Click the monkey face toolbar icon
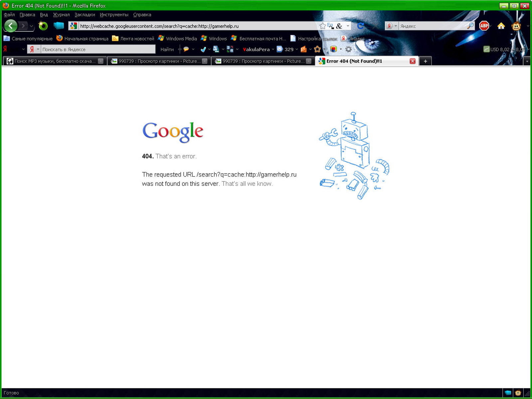This screenshot has width=532, height=399. click(516, 26)
